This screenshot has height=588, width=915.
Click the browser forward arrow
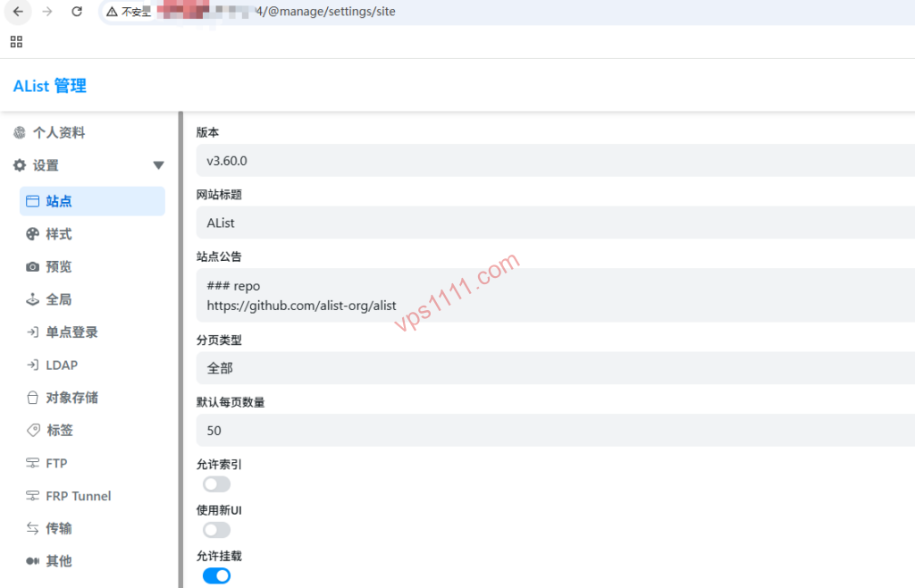(x=47, y=11)
